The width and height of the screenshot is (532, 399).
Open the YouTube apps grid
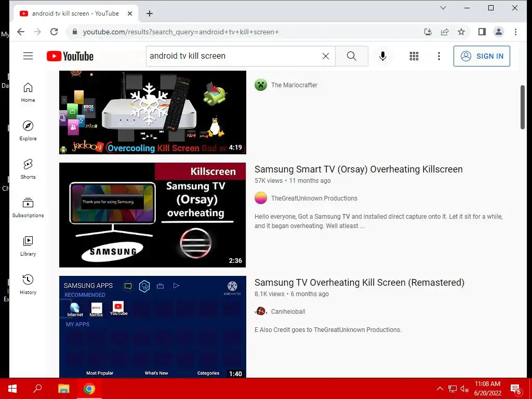pyautogui.click(x=414, y=56)
